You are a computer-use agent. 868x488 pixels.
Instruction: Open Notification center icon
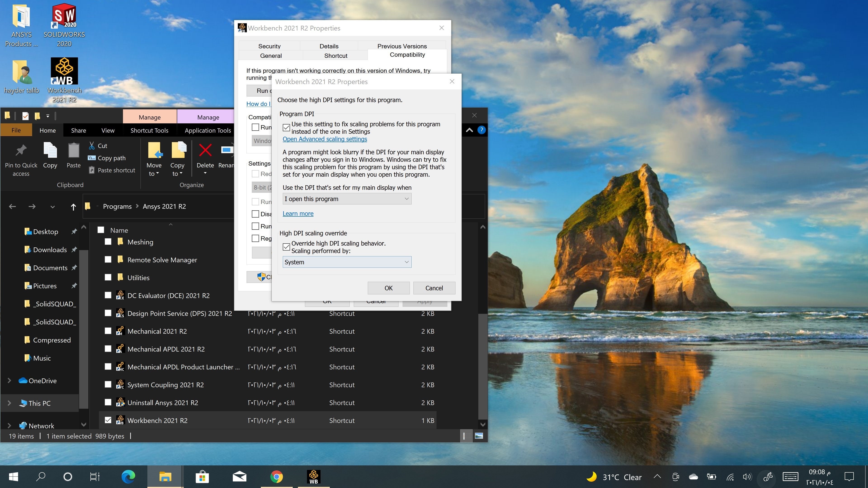849,476
